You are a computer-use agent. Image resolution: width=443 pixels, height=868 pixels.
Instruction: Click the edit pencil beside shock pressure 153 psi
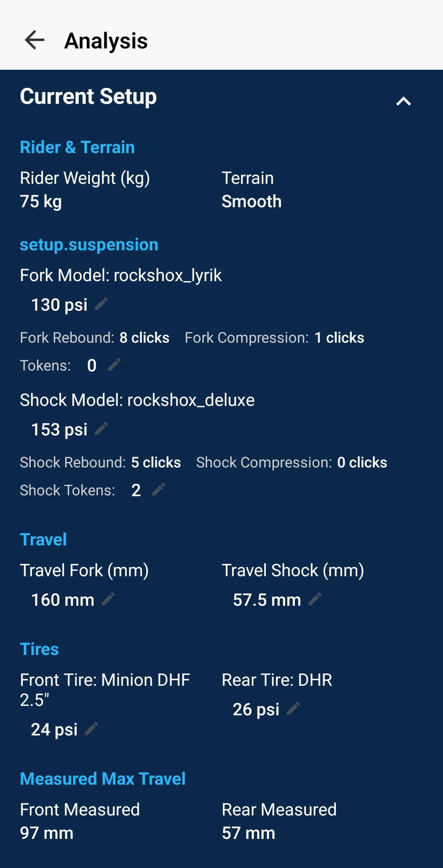coord(102,429)
